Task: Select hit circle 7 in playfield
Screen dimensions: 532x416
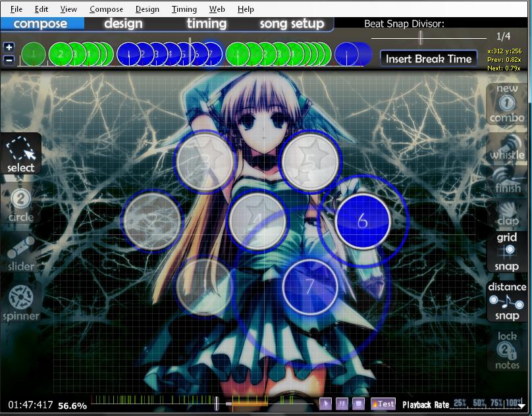Action: (310, 287)
